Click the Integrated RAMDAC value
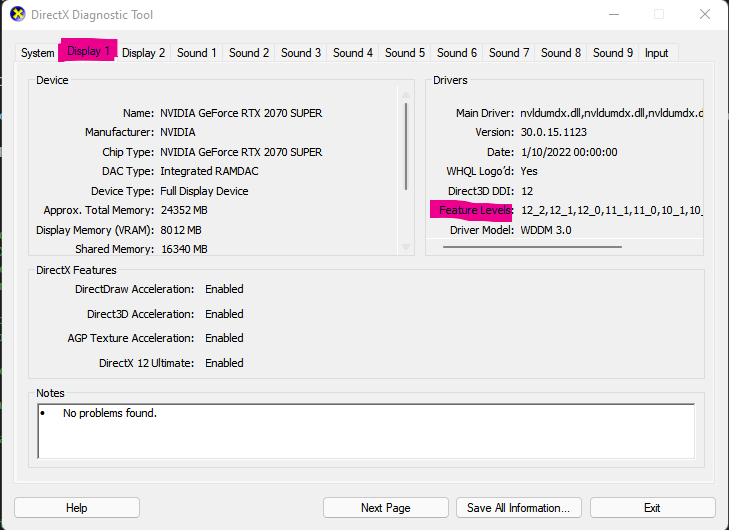The width and height of the screenshot is (729, 530). point(209,172)
